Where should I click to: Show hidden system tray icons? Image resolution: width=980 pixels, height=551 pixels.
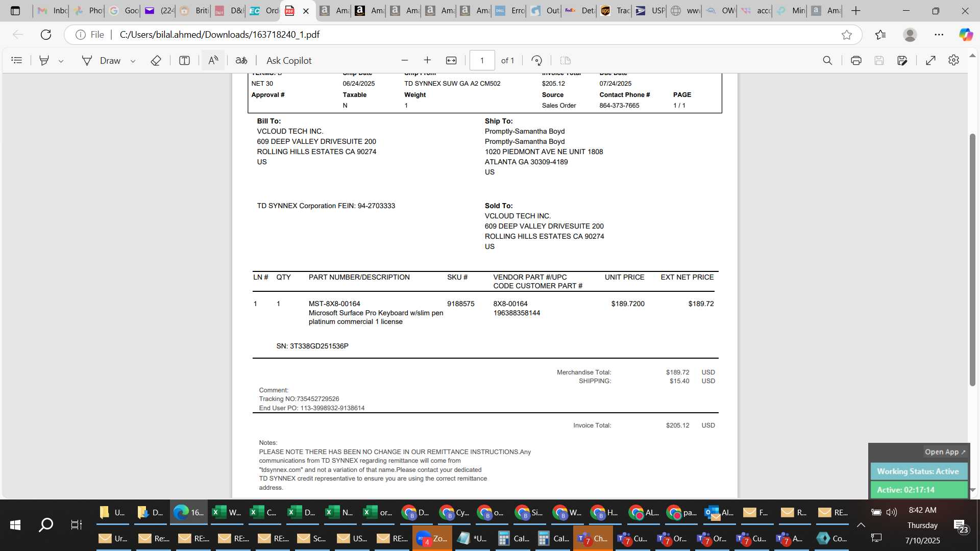click(861, 524)
